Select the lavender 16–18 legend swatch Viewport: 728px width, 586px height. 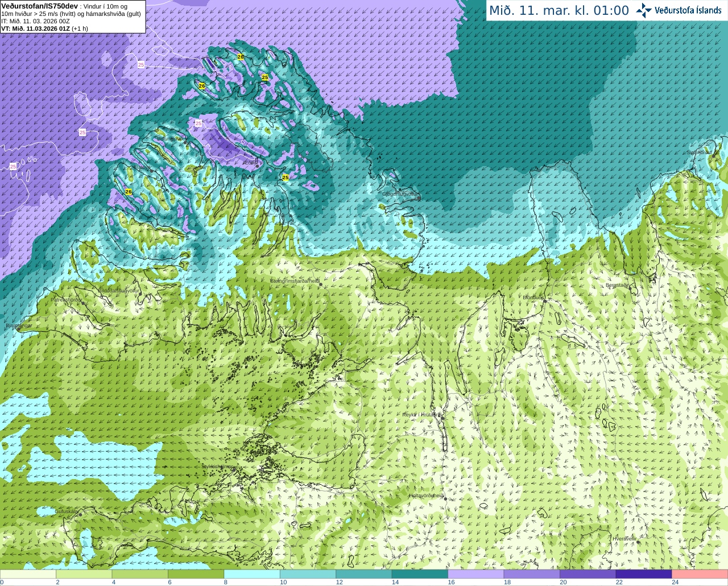476,574
